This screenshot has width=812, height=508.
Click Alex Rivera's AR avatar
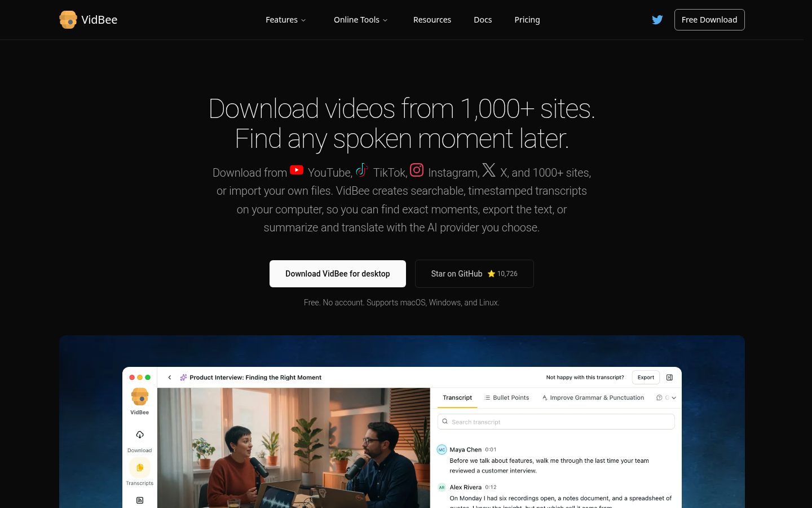[442, 487]
